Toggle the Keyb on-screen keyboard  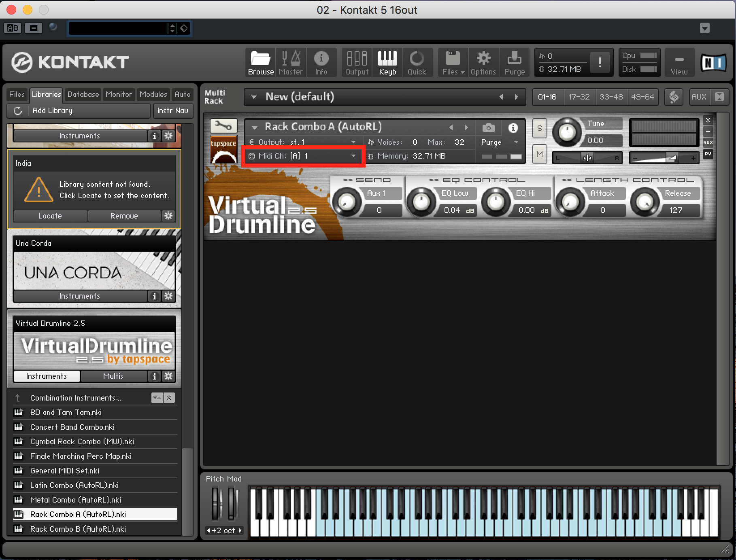tap(387, 62)
